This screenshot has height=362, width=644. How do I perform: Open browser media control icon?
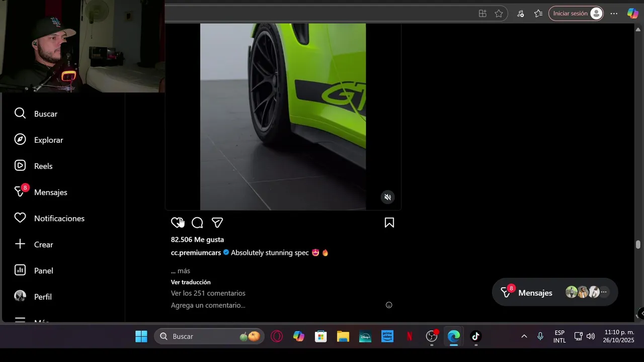520,14
